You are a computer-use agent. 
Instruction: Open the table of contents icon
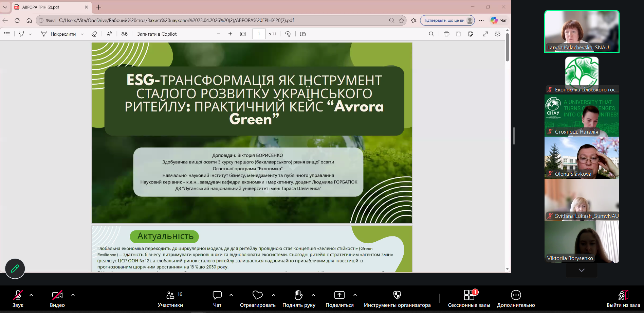pos(7,34)
